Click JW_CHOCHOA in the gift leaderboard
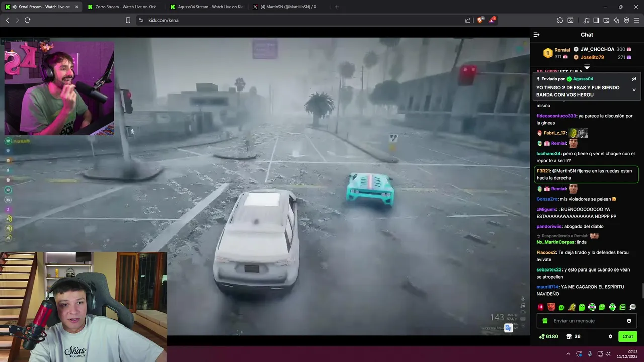 [x=597, y=49]
